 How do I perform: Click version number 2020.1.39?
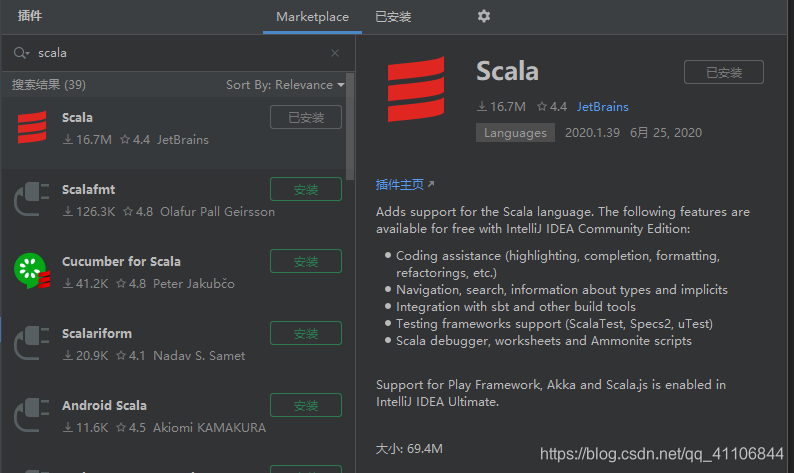coord(592,133)
